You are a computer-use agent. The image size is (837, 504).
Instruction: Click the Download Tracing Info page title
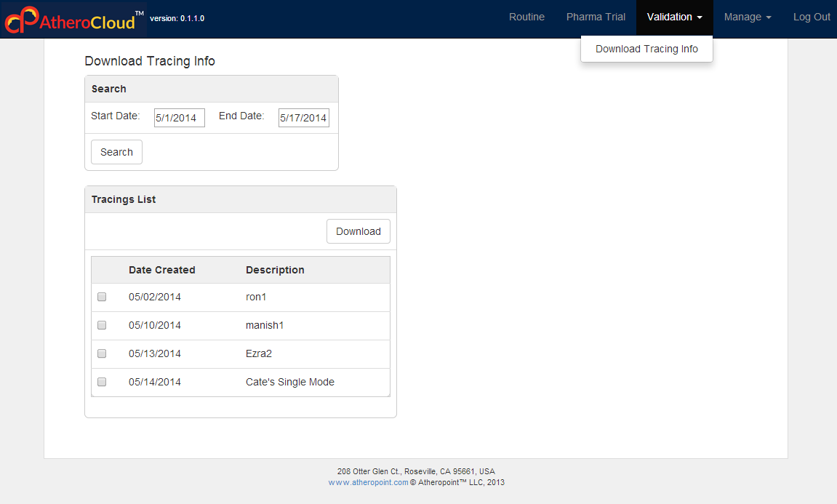coord(150,61)
